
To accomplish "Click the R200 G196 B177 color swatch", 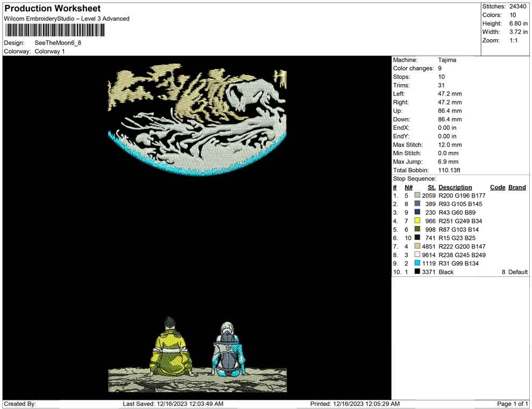I will [x=418, y=195].
